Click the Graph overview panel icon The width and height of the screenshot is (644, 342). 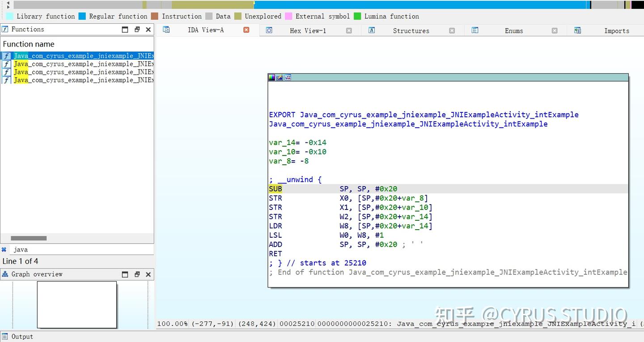(4, 274)
